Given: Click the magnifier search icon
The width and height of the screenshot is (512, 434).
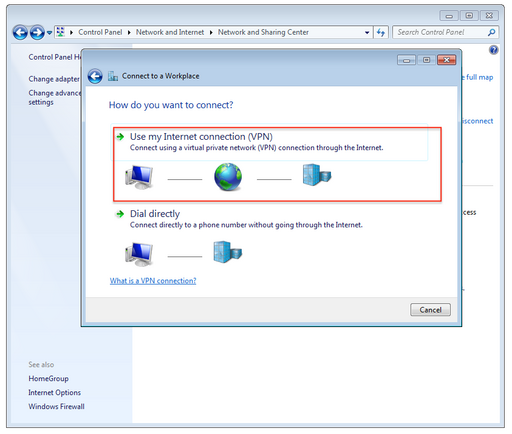Looking at the screenshot, I should click(491, 32).
